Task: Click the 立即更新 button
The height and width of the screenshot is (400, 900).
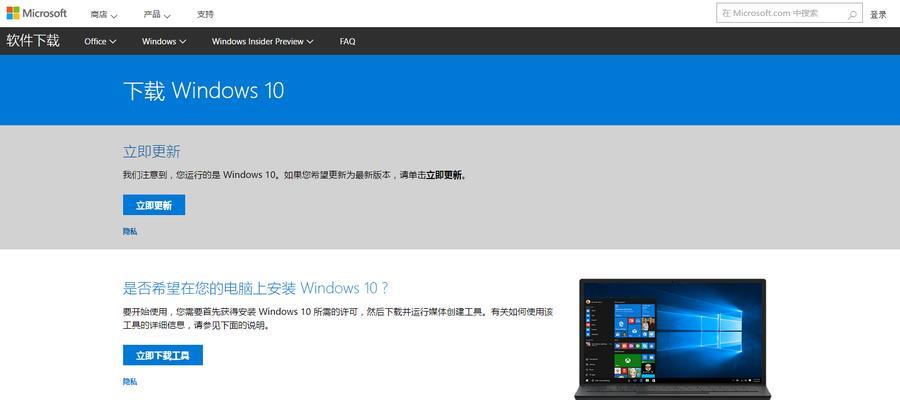Action: [x=154, y=205]
